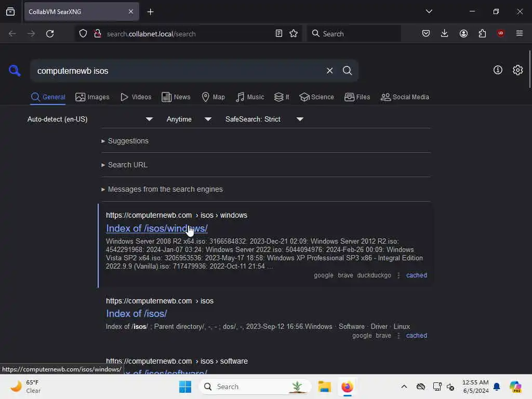This screenshot has height=399, width=532.
Task: Show hidden tray icons chevron
Action: [404, 387]
